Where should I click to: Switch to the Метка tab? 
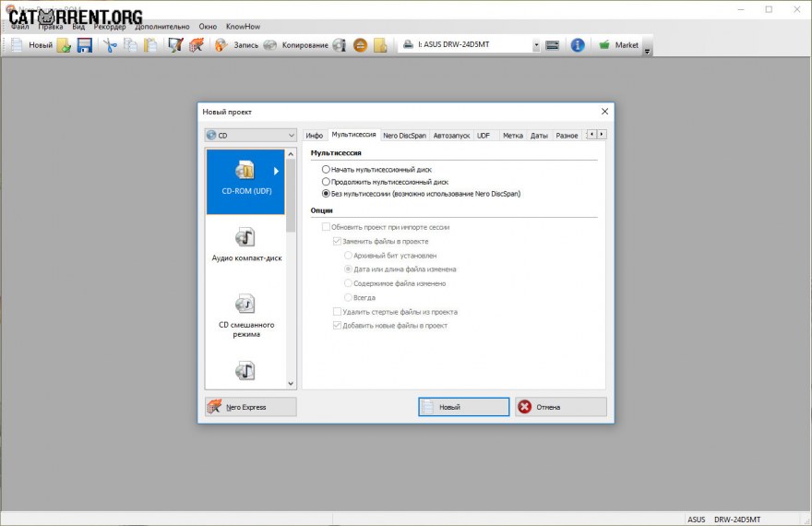(x=513, y=136)
